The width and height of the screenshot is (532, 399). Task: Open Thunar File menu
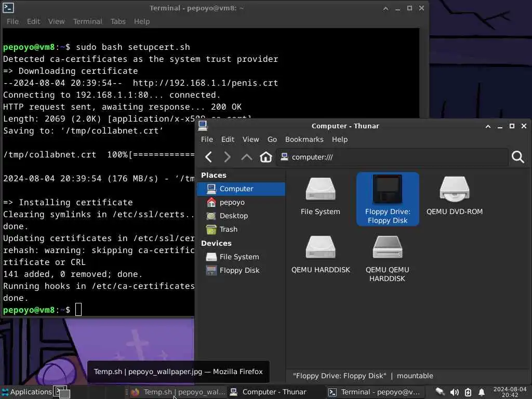(x=207, y=139)
